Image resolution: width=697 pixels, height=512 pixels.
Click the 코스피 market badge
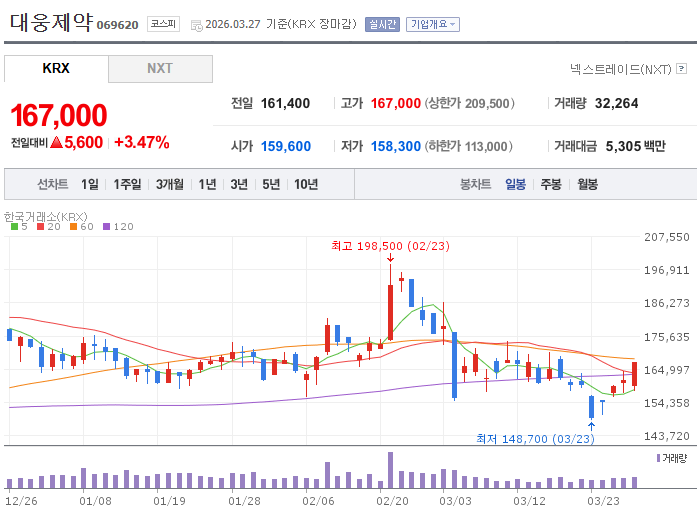tap(163, 24)
